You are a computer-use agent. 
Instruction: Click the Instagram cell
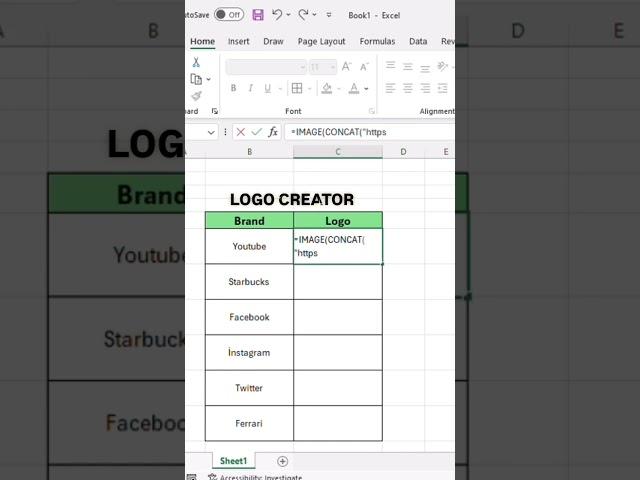249,353
